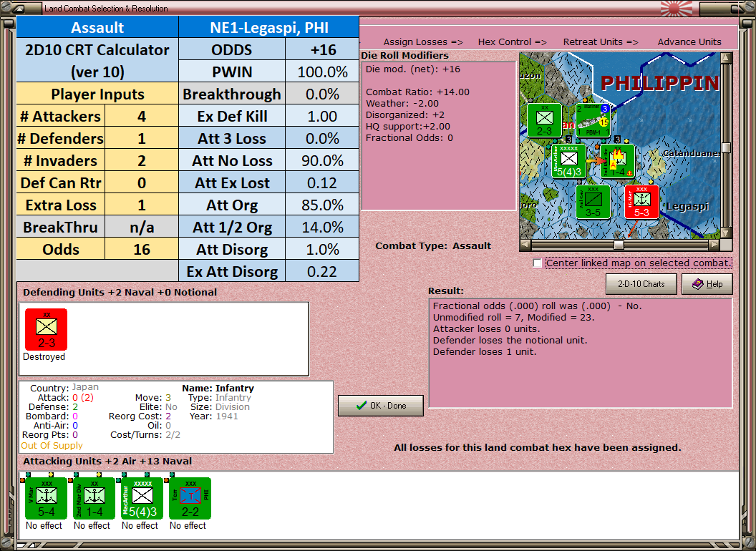This screenshot has width=756, height=551.
Task: Click the map's horizontal scrollbar right arrow
Action: point(714,245)
